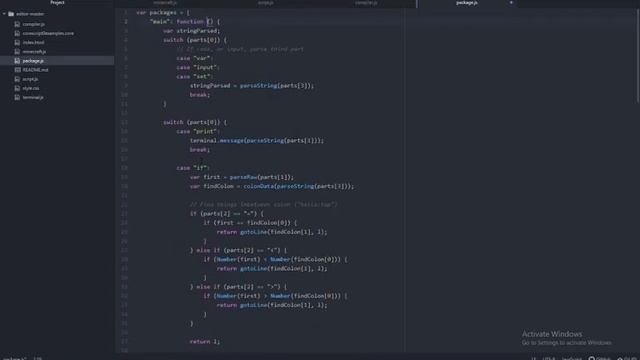Click the 'case "set":' code line
The image size is (640, 360).
coord(195,77)
